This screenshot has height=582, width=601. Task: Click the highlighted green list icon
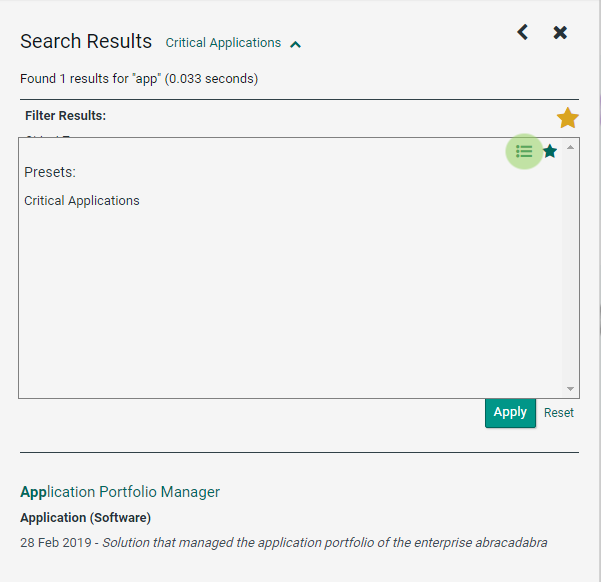[524, 152]
